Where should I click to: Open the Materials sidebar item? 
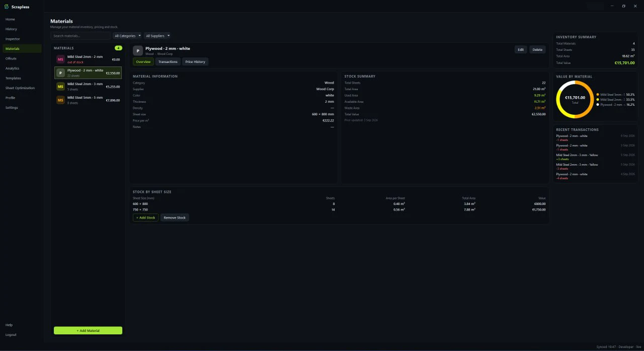click(x=22, y=49)
